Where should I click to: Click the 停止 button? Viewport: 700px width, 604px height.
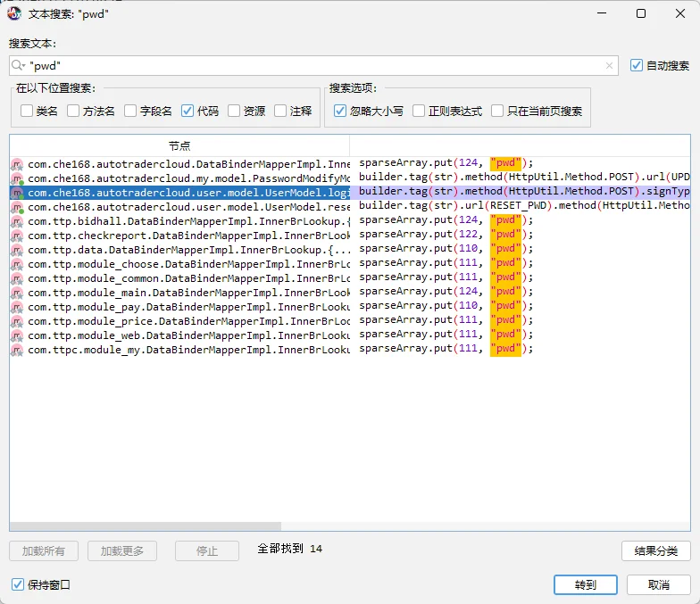tap(207, 551)
